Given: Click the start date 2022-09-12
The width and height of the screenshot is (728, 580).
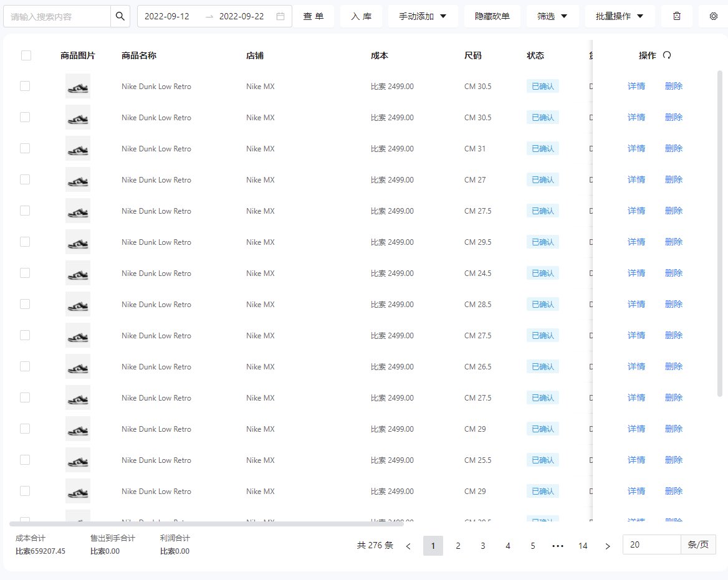Looking at the screenshot, I should tap(166, 16).
